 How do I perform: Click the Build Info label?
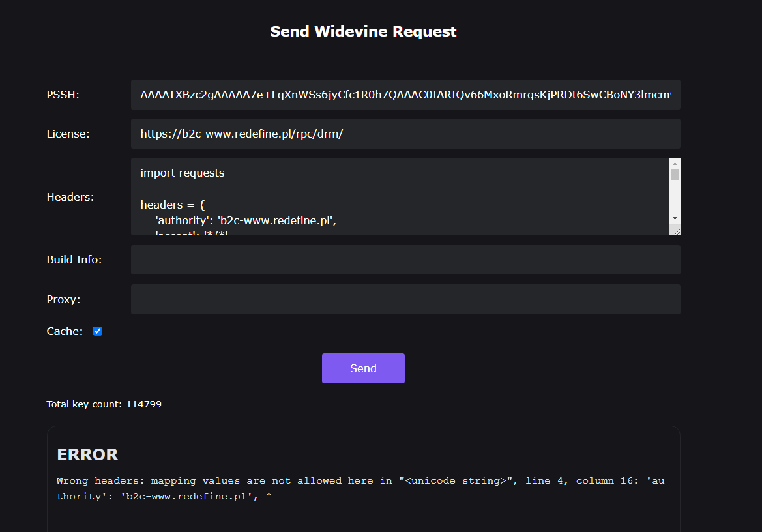[x=74, y=259]
